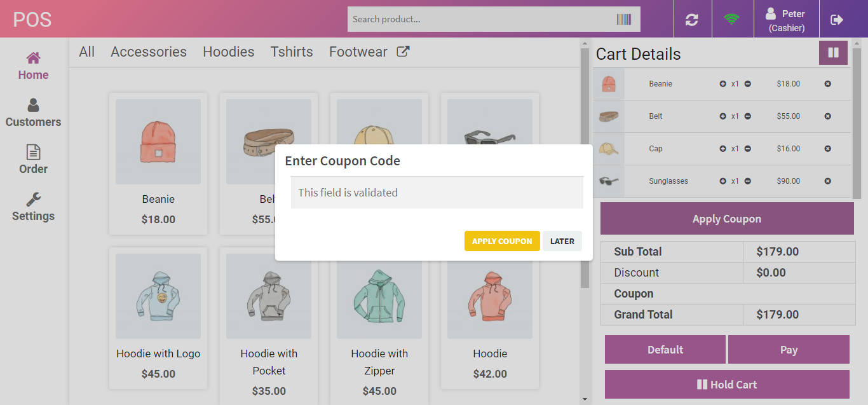Switch to the Hoodies category tab
The width and height of the screenshot is (868, 405).
pos(228,51)
